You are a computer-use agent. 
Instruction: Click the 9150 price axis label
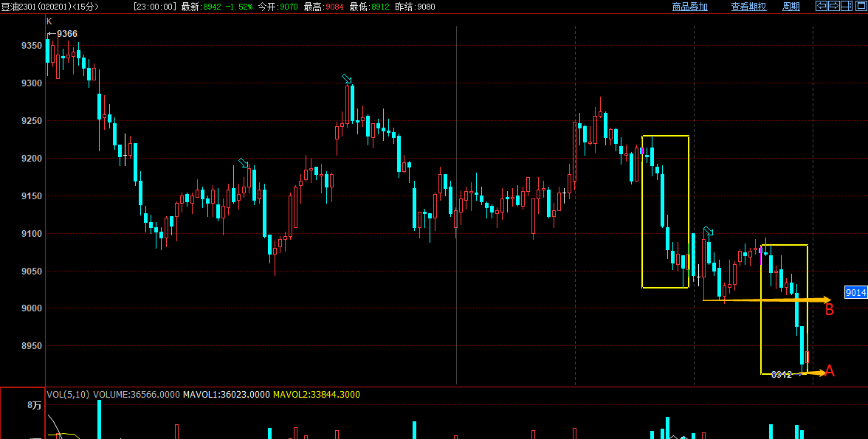32,196
